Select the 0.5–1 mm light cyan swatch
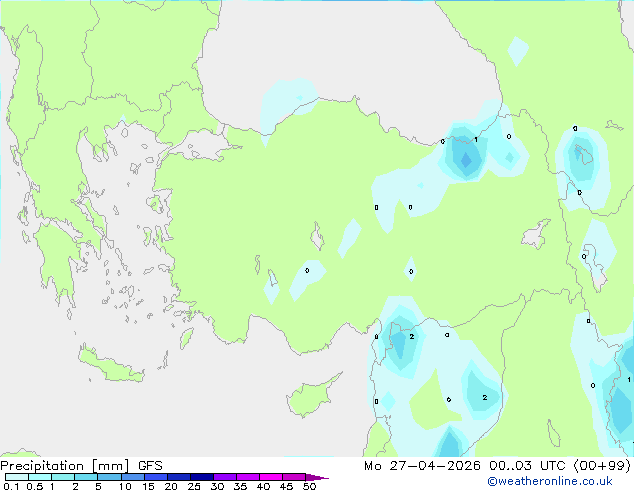This screenshot has height=490, width=634. (x=40, y=477)
